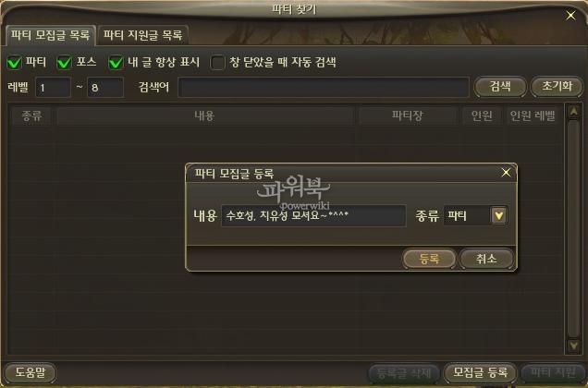
Task: Uncheck the 파티 checkbox
Action: point(14,63)
